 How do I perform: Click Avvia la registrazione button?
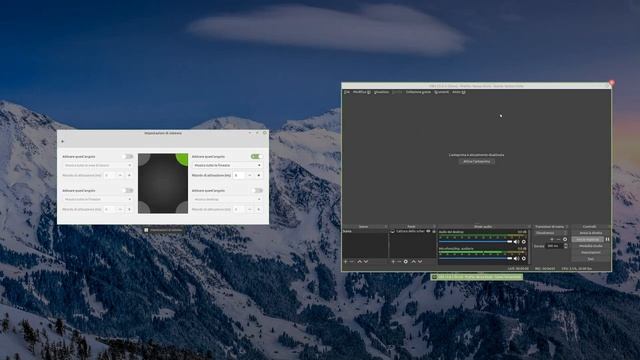click(588, 240)
